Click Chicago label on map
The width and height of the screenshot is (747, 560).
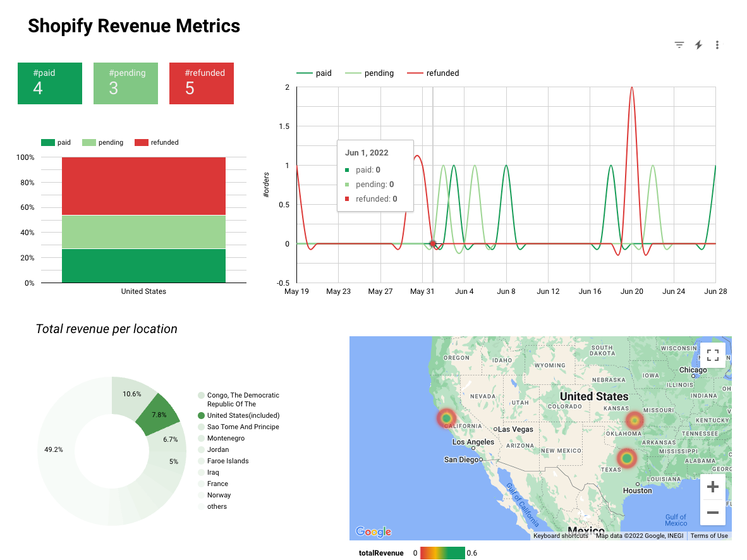coord(693,370)
